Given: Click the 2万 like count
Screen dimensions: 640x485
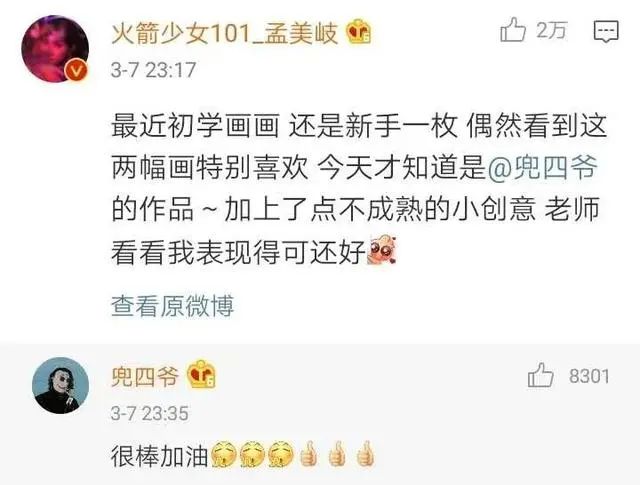Looking at the screenshot, I should 551,31.
